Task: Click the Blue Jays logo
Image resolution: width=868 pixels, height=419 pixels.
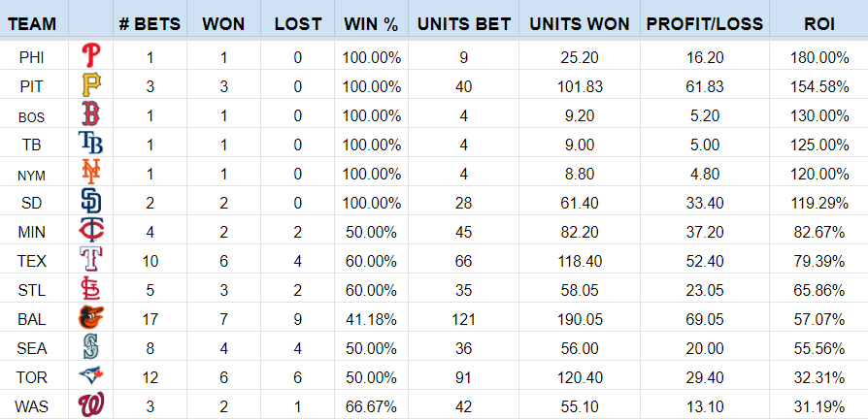Action: tap(91, 376)
